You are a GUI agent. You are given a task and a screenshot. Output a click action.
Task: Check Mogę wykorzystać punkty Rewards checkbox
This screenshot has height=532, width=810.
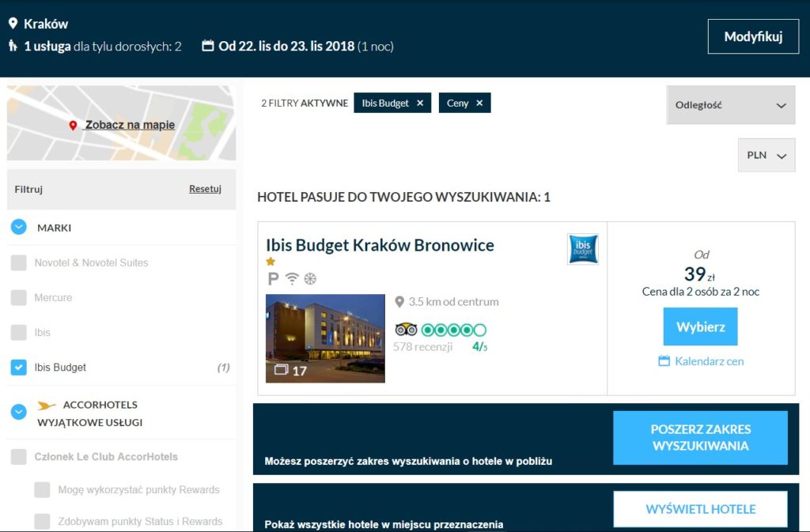click(43, 489)
